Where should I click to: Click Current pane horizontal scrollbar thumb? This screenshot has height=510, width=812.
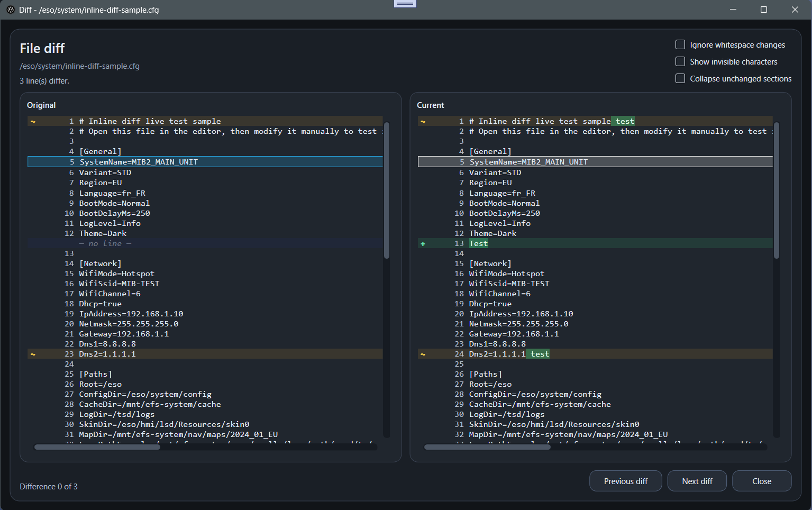(487, 447)
